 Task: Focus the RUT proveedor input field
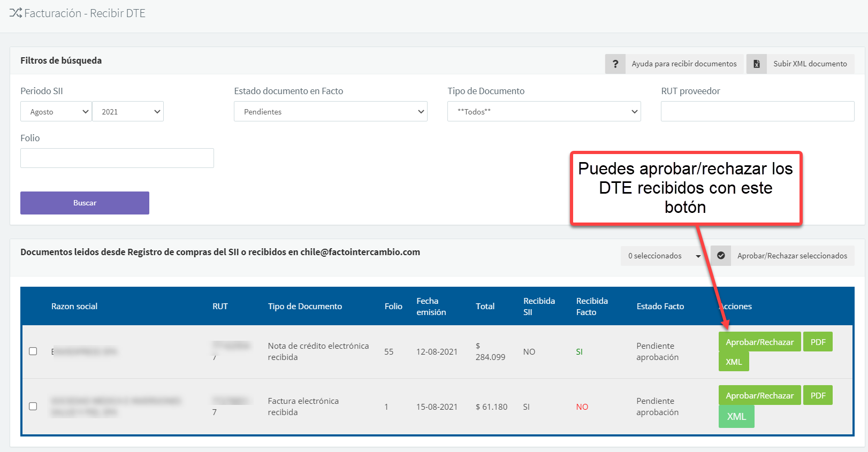[x=757, y=112]
